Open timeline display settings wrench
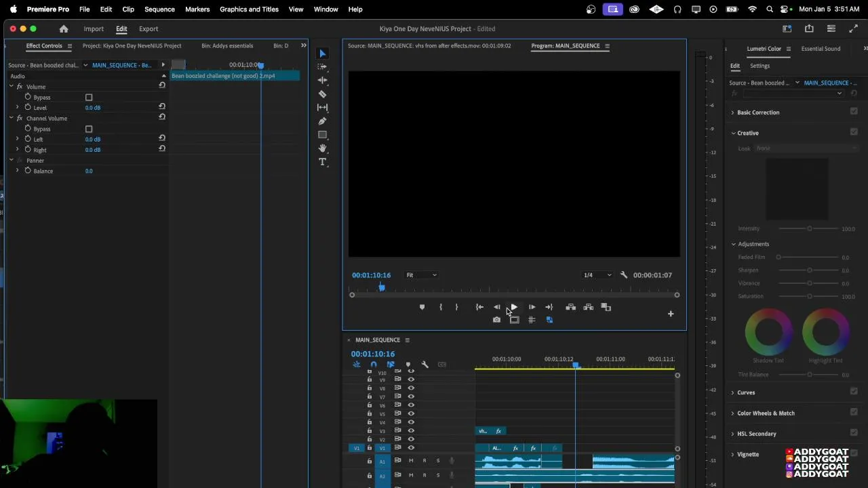 coord(425,365)
